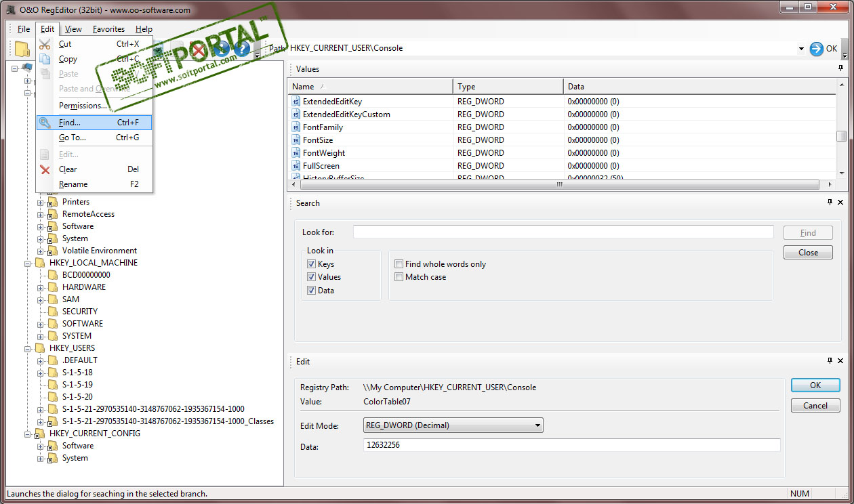Sort values by the Type column header
854x504 pixels.
[x=508, y=87]
